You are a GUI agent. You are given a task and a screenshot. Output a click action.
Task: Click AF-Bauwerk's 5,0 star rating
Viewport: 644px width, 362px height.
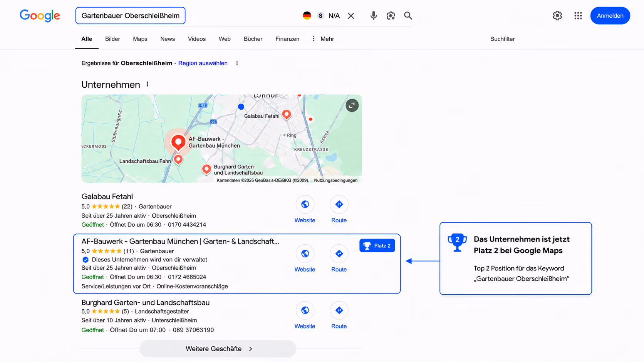[107, 251]
